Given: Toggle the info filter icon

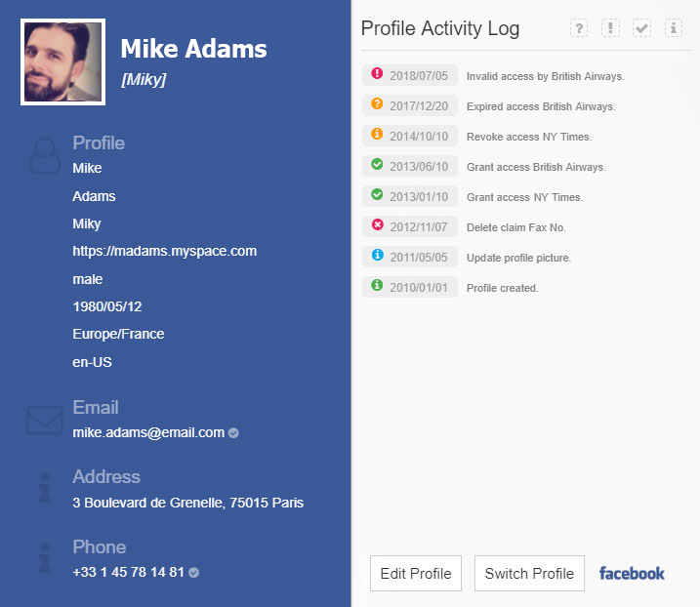Looking at the screenshot, I should 673,28.
